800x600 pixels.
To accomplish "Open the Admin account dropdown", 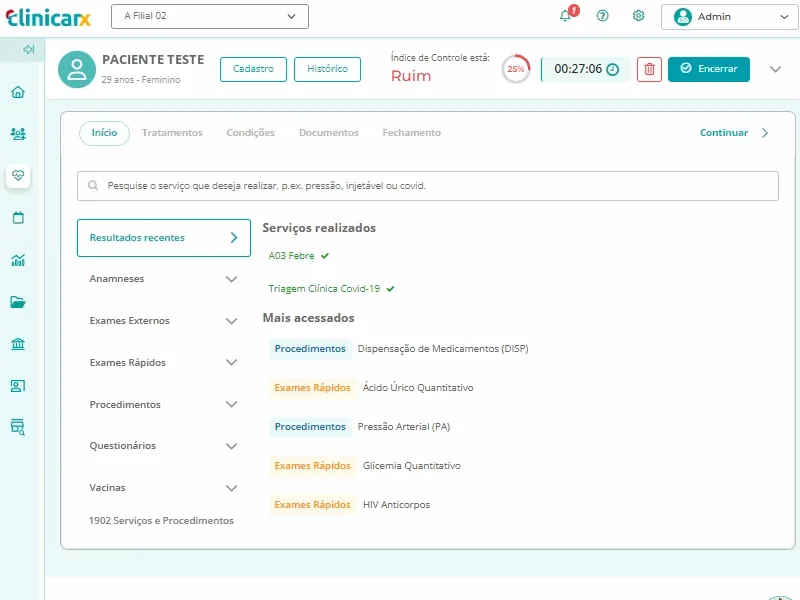I will click(x=729, y=17).
